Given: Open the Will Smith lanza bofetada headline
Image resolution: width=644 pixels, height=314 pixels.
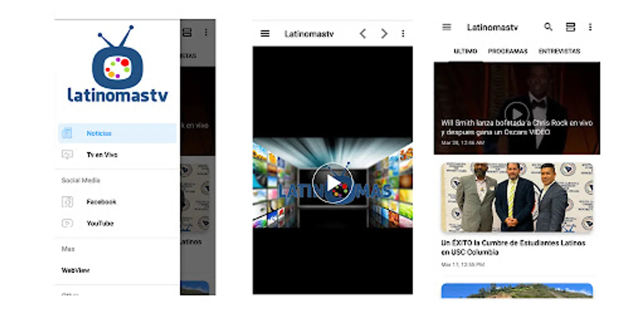Looking at the screenshot, I should tap(517, 127).
